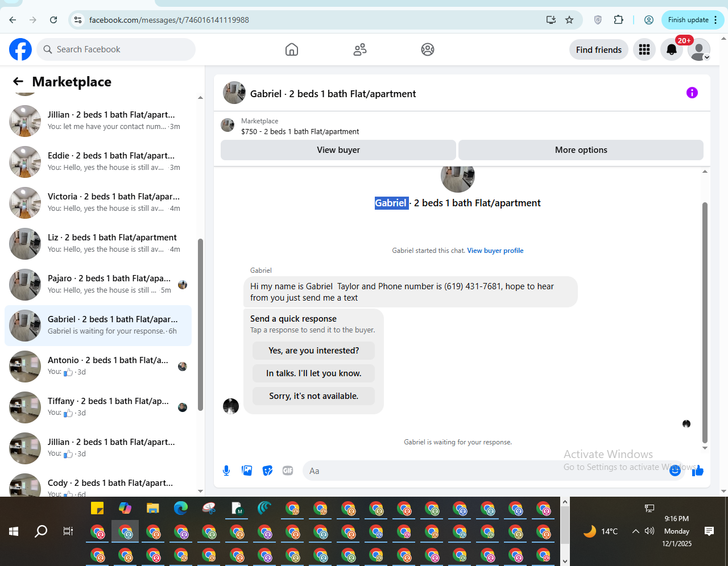Viewport: 728px width, 566px height.
Task: Send quick reply 'In talks. I'll let you know.'
Action: 314,373
